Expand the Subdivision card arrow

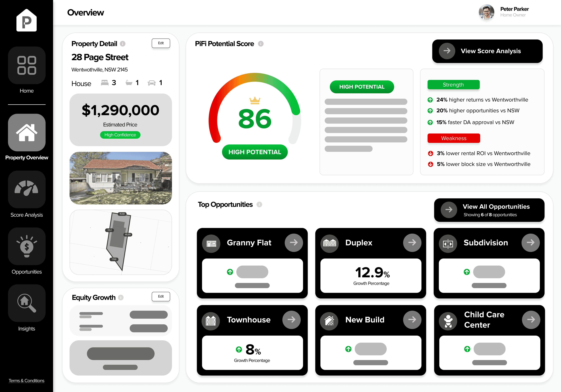[530, 242]
